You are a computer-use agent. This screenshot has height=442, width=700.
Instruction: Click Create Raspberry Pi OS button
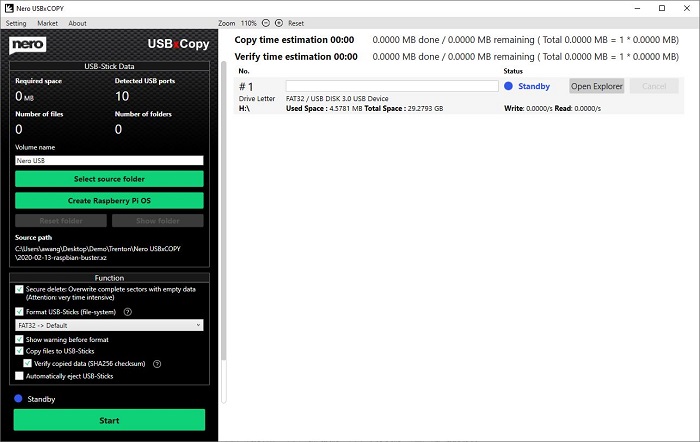tap(109, 200)
